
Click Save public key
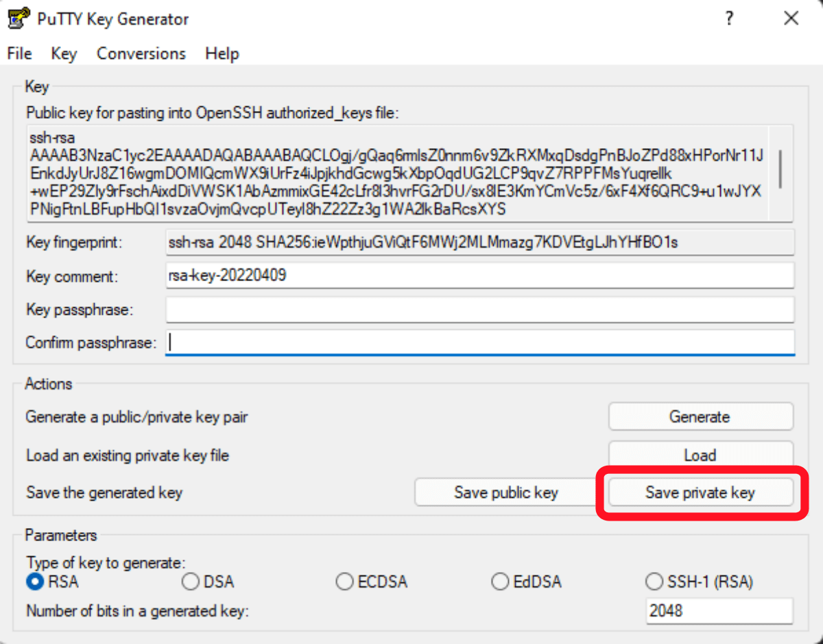[505, 492]
